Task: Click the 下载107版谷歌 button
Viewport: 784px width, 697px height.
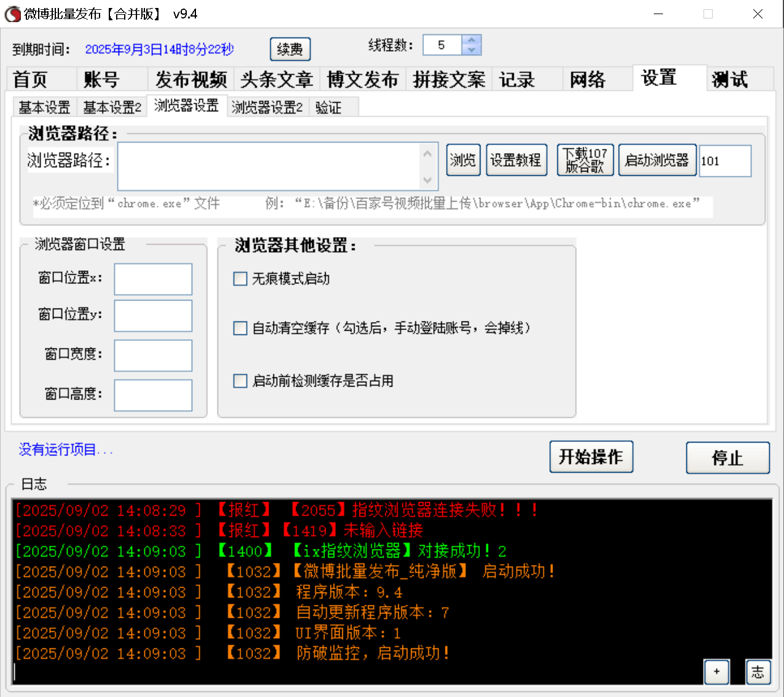Action: pyautogui.click(x=584, y=159)
